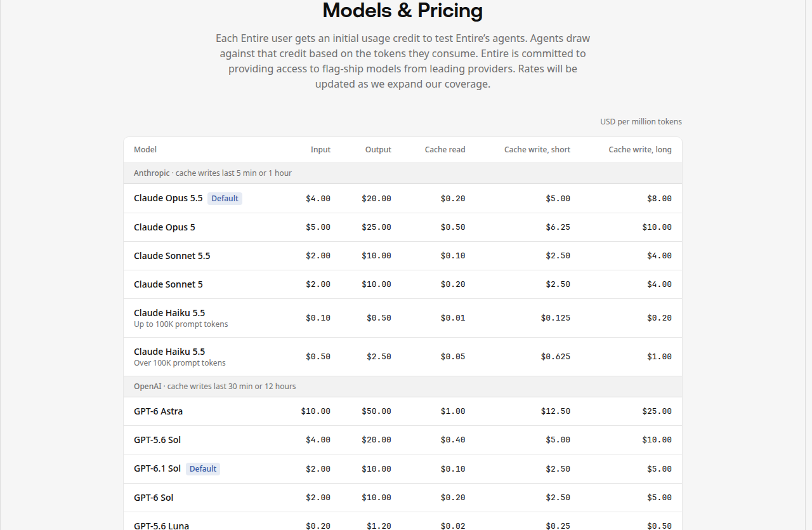Click the Claude Sonnet 5 model name

[x=168, y=284]
